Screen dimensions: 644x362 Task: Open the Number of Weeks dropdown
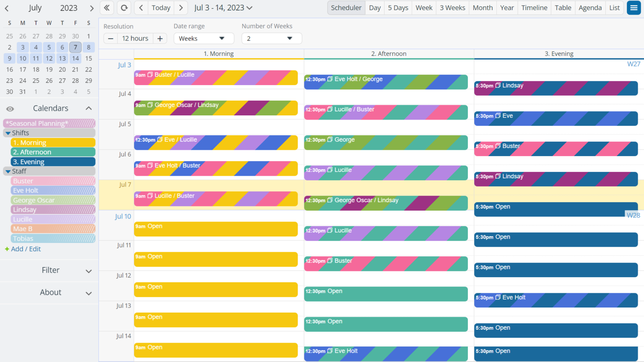(x=271, y=38)
